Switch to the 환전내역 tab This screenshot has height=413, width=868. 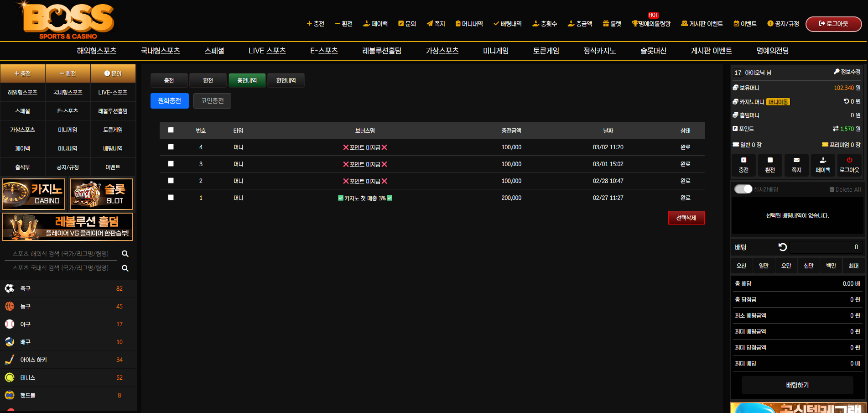(286, 80)
